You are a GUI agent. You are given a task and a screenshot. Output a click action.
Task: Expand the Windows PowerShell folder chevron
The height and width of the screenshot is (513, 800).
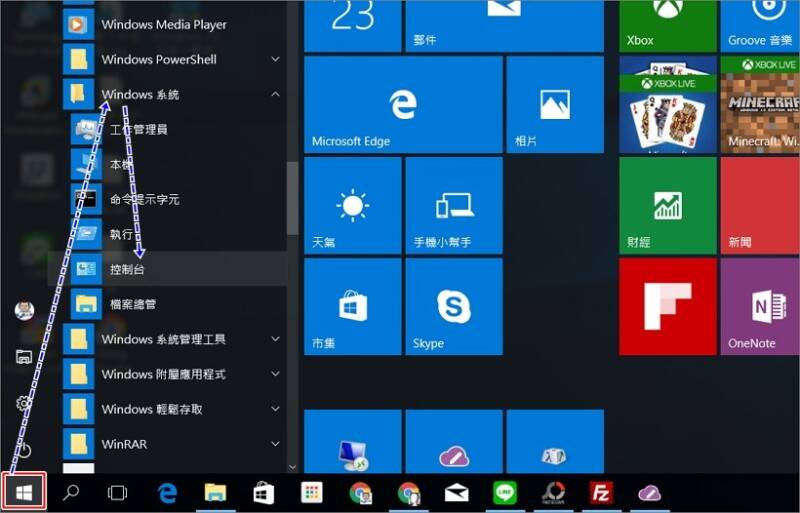coord(276,59)
